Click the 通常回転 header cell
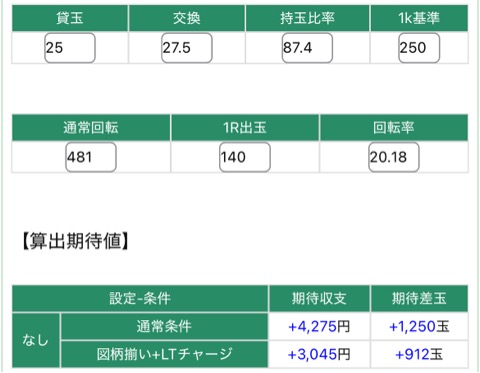 tap(91, 127)
